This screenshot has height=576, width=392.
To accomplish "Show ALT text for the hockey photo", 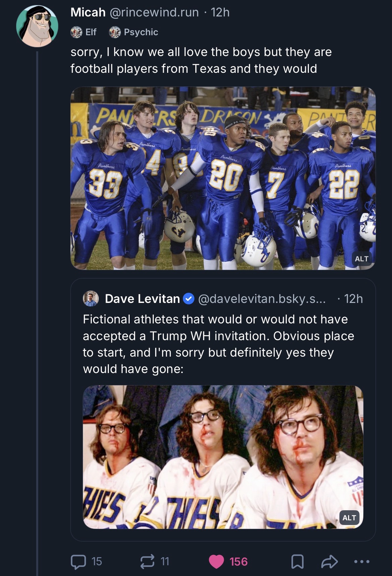I will pyautogui.click(x=349, y=518).
